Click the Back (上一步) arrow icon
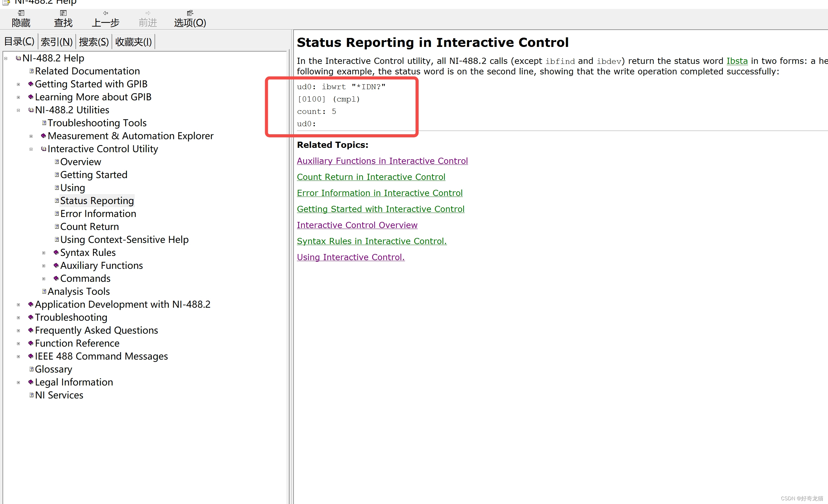 [x=106, y=14]
